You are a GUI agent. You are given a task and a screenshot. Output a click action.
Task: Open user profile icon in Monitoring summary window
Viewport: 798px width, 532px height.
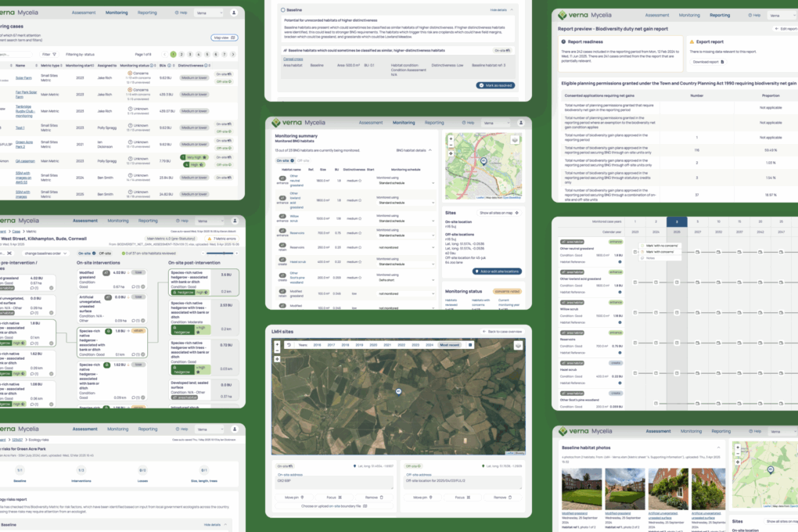(520, 123)
